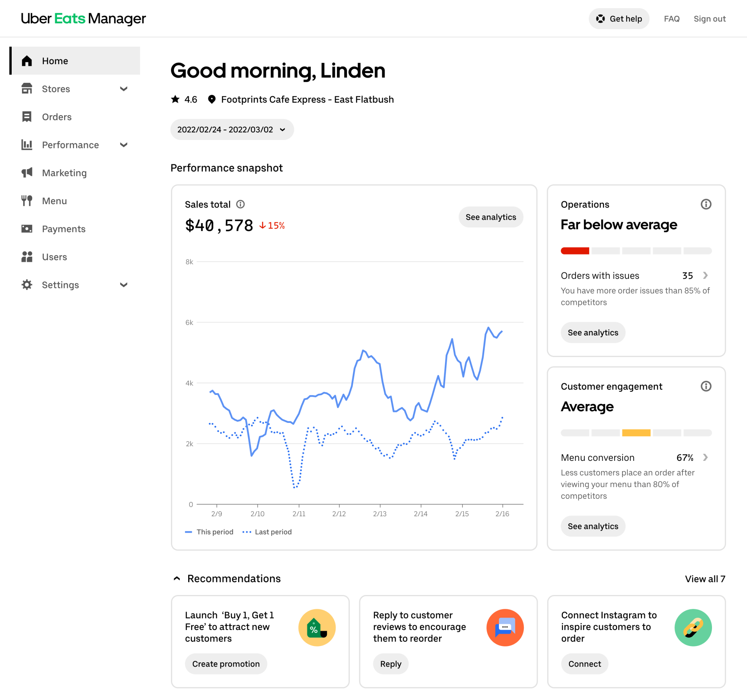
Task: Click the Users people icon
Action: tap(27, 257)
